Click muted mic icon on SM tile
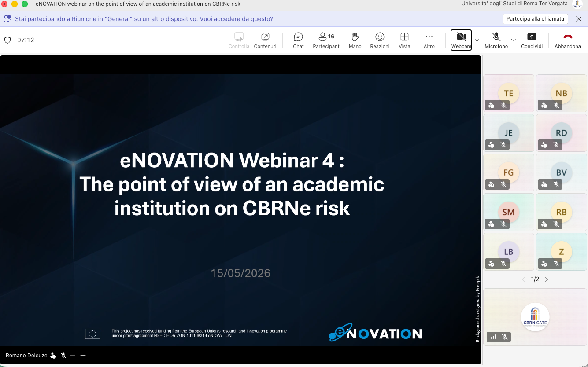This screenshot has width=588, height=367. click(503, 224)
